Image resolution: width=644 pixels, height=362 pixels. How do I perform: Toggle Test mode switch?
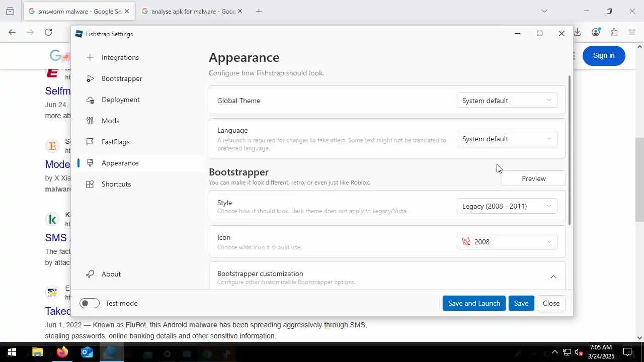[x=90, y=303]
